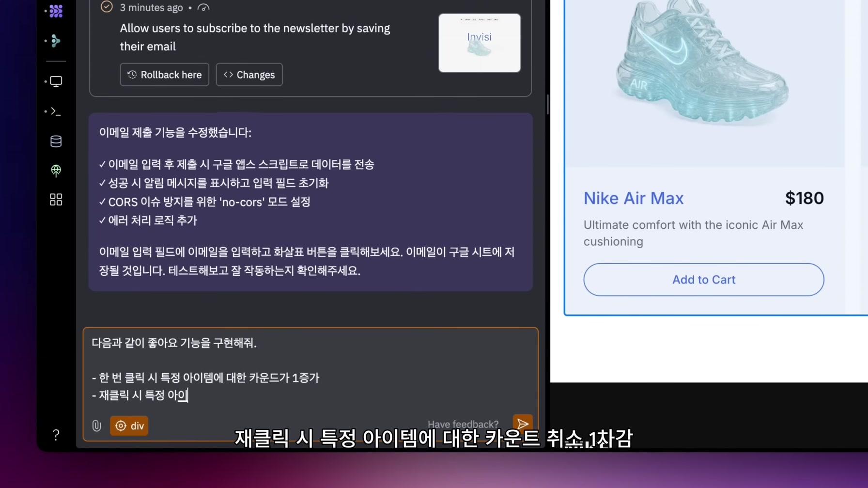
Task: Open the help question mark icon
Action: [x=56, y=435]
